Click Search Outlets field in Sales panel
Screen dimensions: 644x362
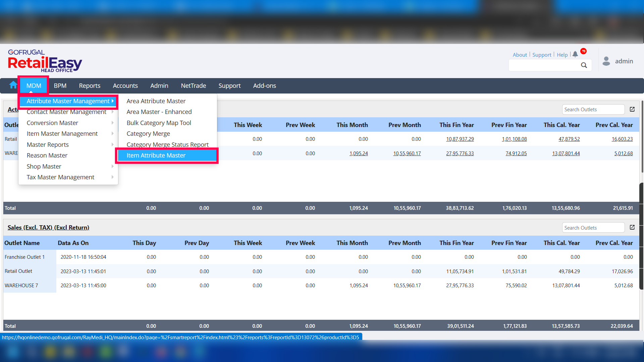593,228
